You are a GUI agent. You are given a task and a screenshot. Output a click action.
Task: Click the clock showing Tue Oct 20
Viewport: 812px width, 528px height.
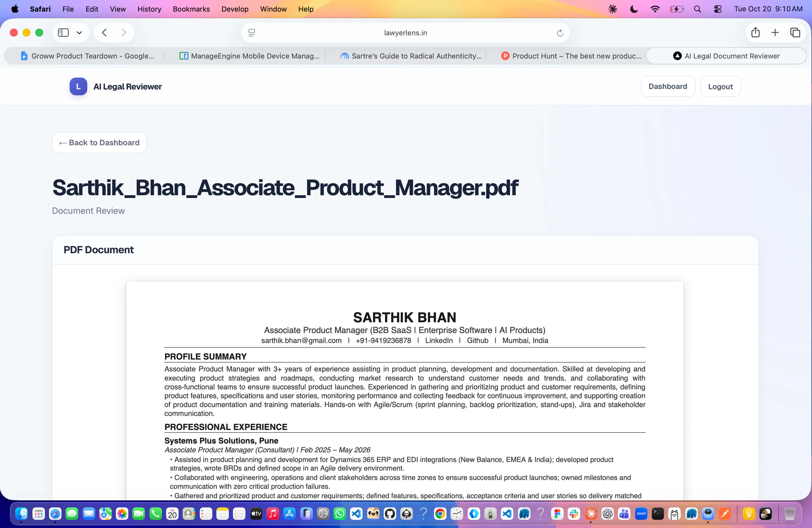[768, 9]
